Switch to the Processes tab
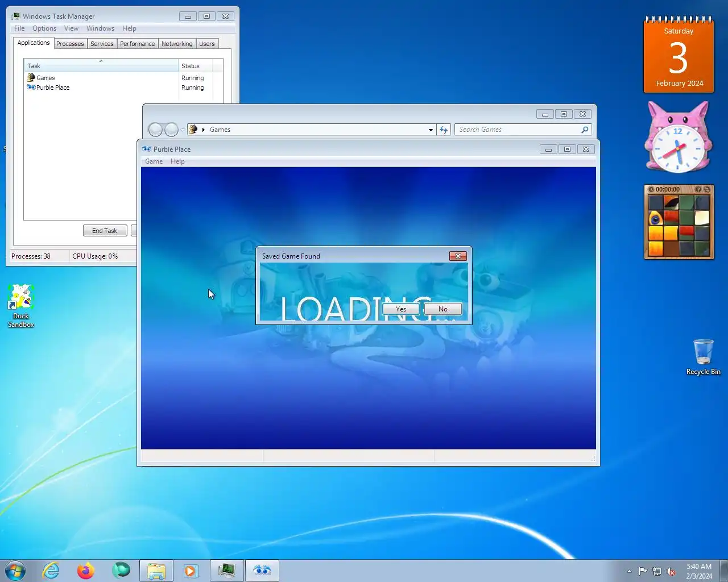 (x=70, y=44)
